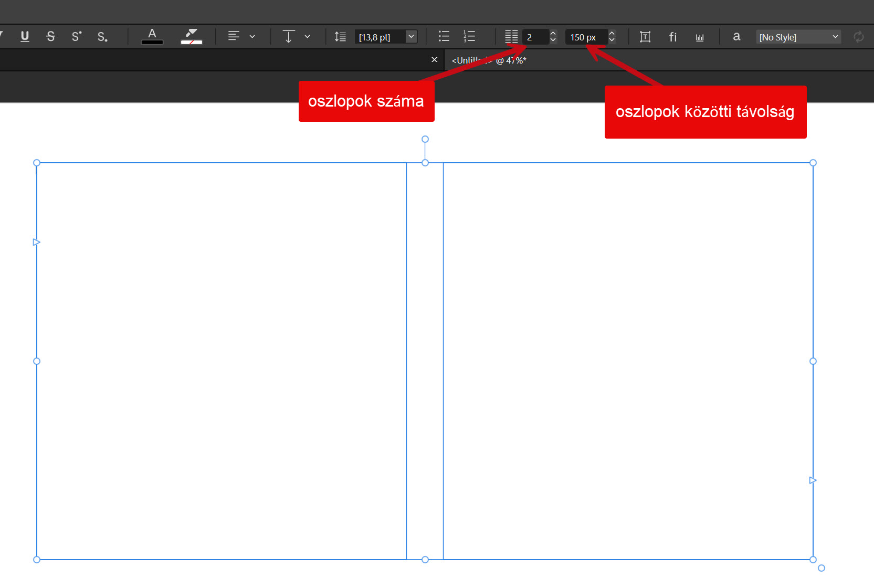
Task: Click the vertical text alignment icon
Action: 288,36
